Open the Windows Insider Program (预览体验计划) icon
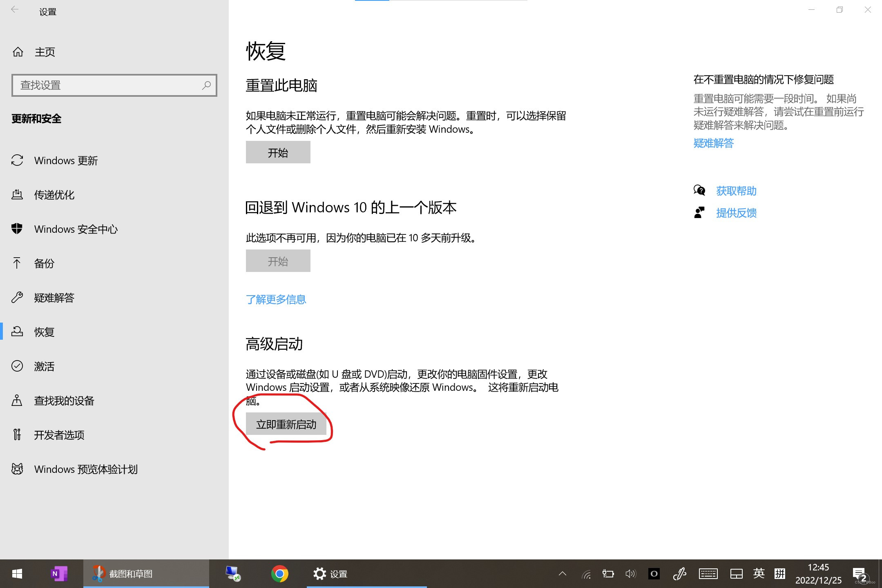Image resolution: width=882 pixels, height=588 pixels. (17, 469)
